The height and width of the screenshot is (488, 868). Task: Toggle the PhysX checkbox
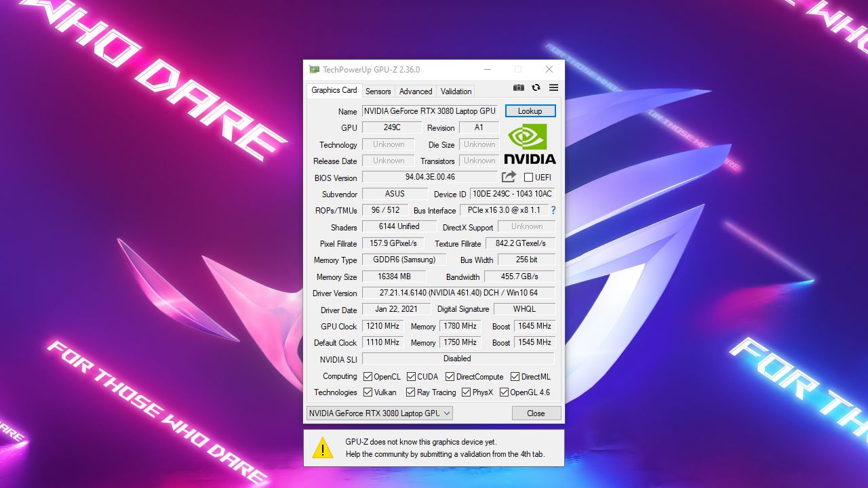click(x=466, y=392)
